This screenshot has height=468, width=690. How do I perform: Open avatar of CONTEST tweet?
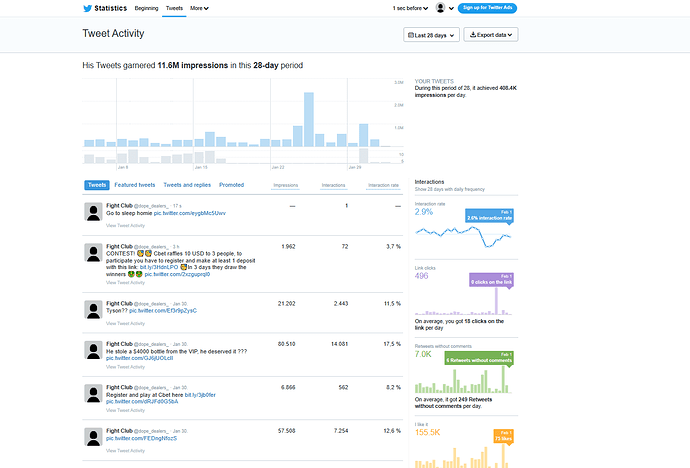(x=93, y=253)
